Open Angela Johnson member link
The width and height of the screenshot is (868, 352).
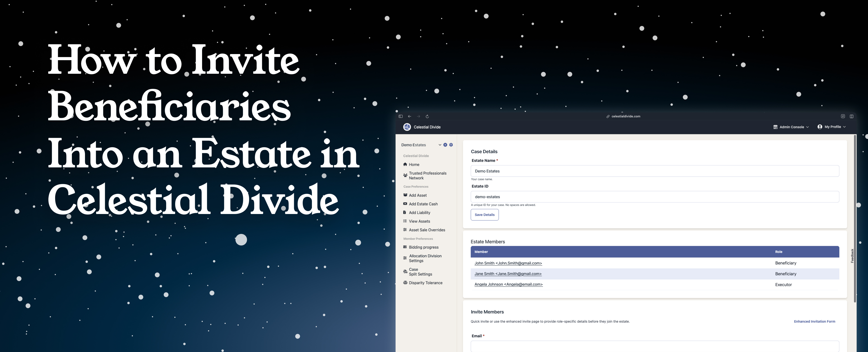click(508, 284)
